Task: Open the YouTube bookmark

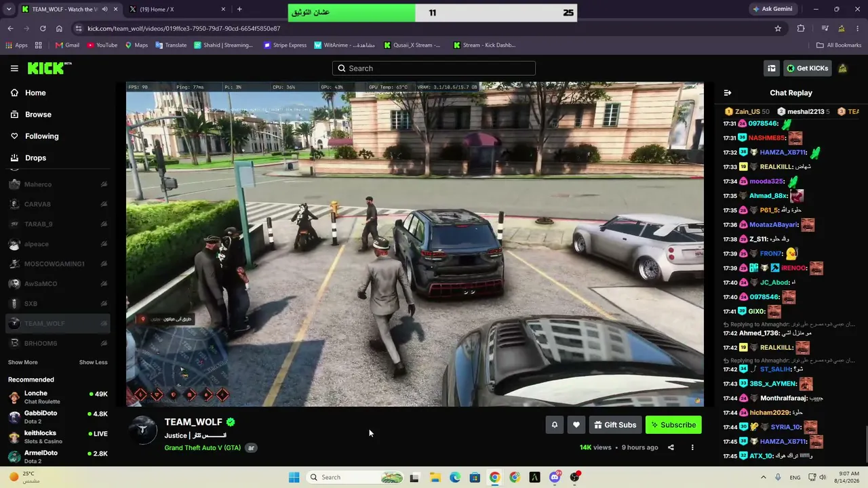Action: (x=102, y=45)
